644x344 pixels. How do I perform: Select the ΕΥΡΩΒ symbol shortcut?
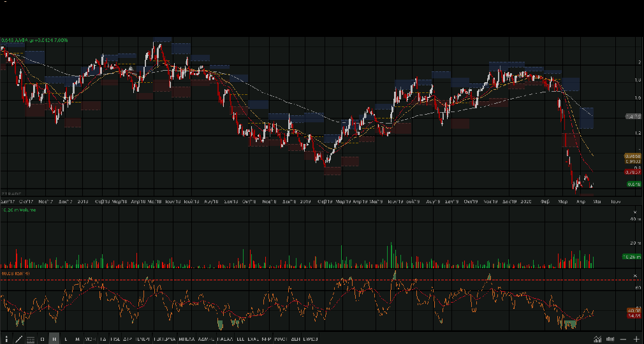[x=311, y=339]
